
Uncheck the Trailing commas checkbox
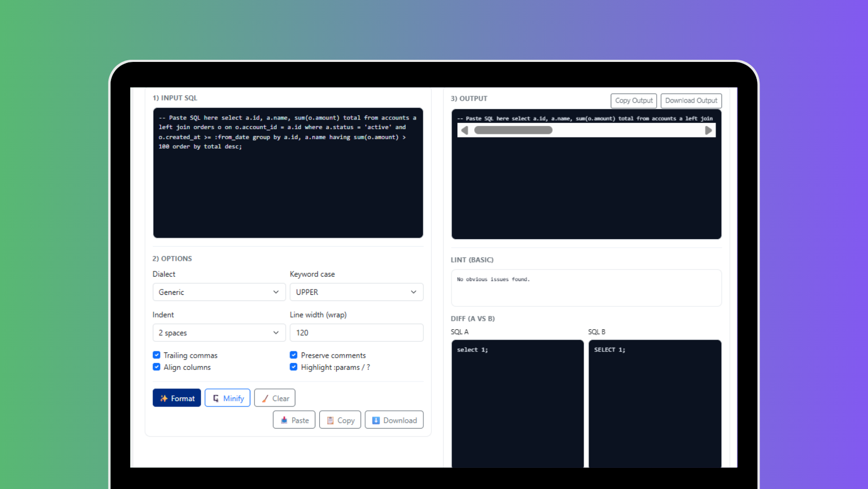157,355
